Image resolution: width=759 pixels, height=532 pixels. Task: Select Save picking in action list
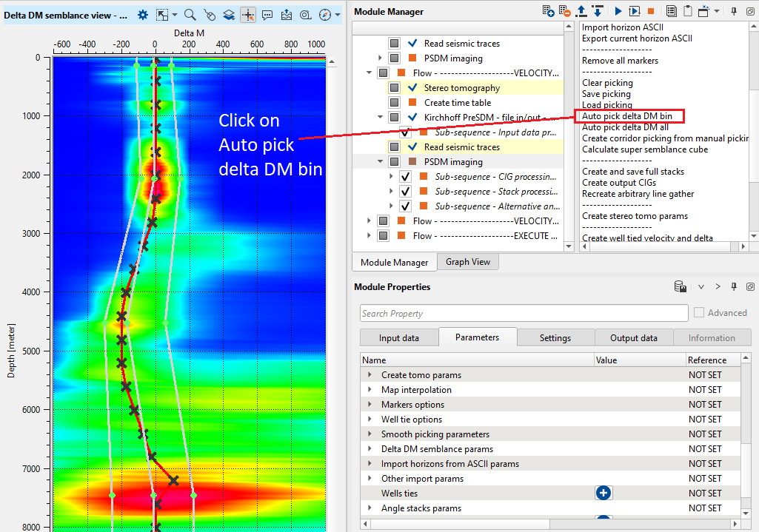pyautogui.click(x=606, y=94)
